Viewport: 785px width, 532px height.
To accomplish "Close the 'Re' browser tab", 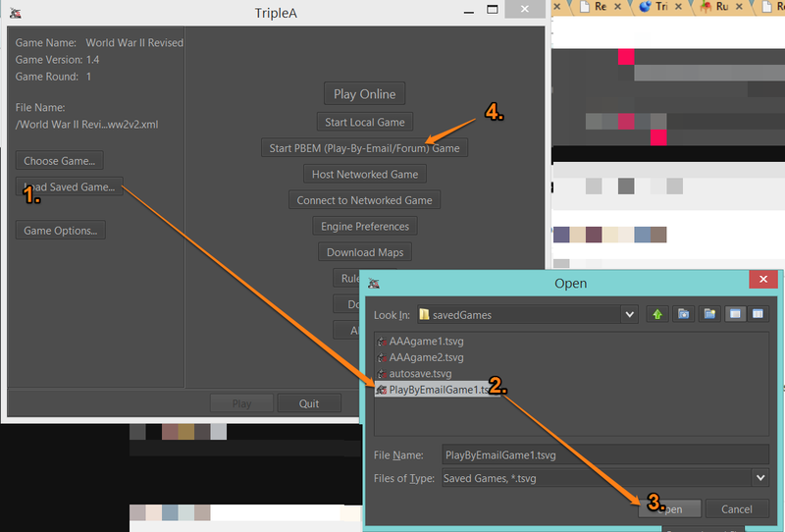I will tap(618, 7).
